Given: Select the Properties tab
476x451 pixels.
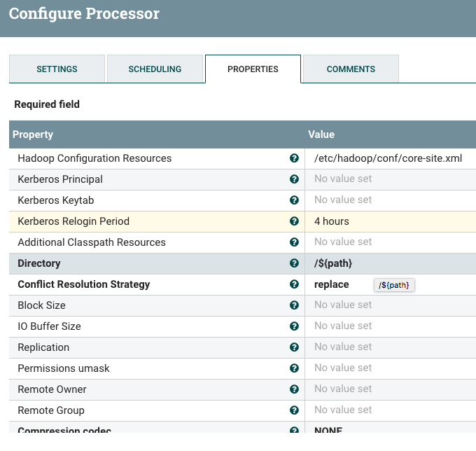Looking at the screenshot, I should [x=253, y=69].
